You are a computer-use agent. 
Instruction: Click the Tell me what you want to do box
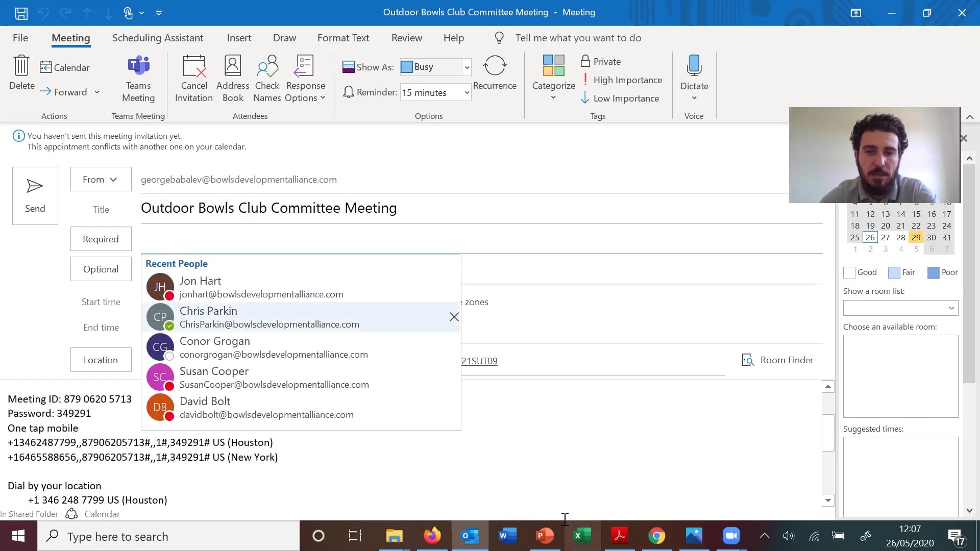tap(578, 38)
